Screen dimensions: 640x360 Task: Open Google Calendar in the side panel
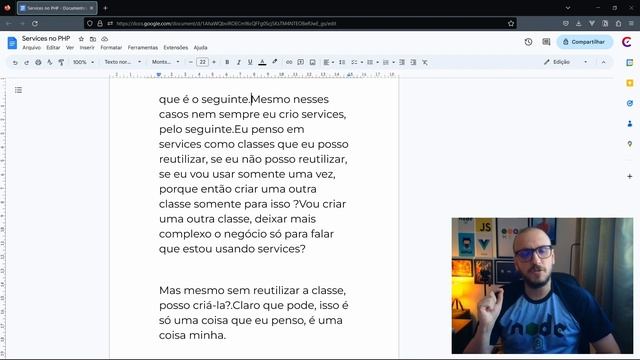[630, 62]
